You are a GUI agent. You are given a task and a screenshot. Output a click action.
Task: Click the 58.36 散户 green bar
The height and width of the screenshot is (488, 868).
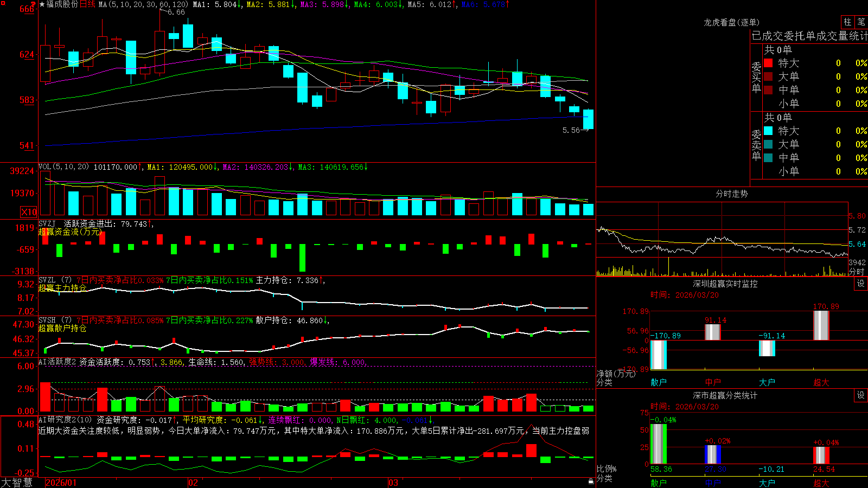pos(659,444)
